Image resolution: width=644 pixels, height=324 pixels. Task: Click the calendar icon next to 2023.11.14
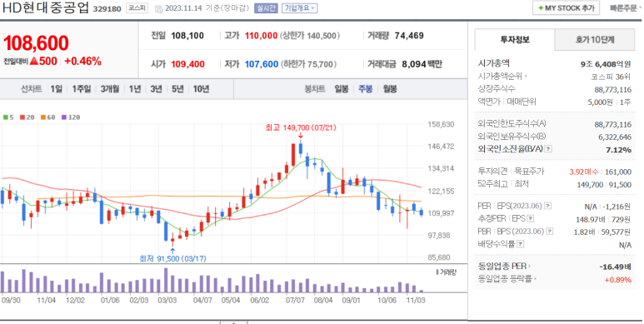click(158, 8)
